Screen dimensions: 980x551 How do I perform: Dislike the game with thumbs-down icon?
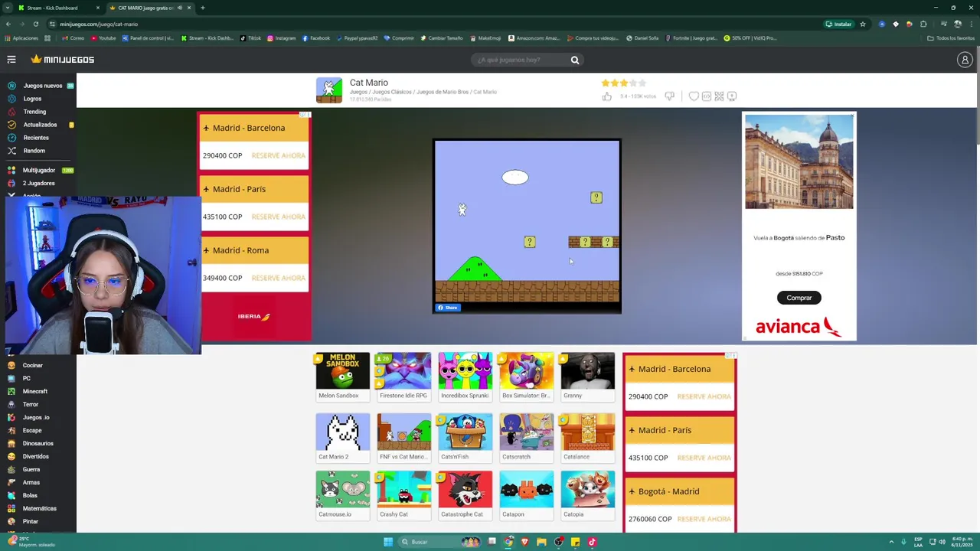pyautogui.click(x=670, y=96)
